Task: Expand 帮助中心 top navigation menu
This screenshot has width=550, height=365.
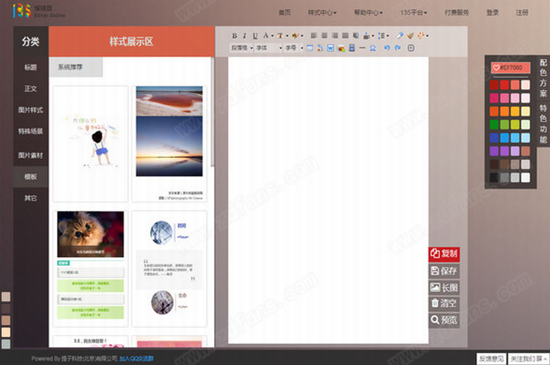Action: click(x=368, y=13)
